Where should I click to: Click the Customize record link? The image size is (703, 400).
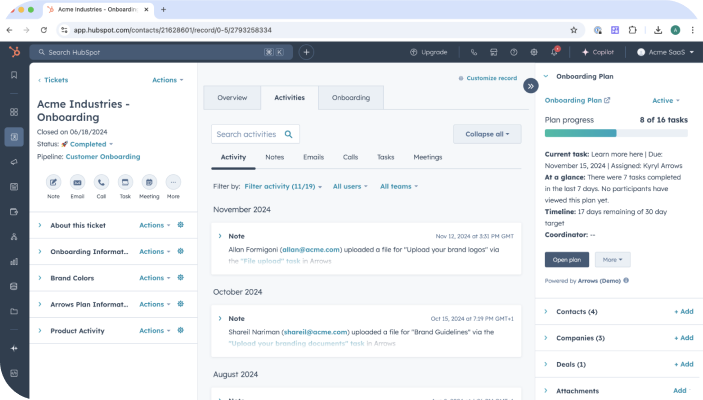point(488,78)
